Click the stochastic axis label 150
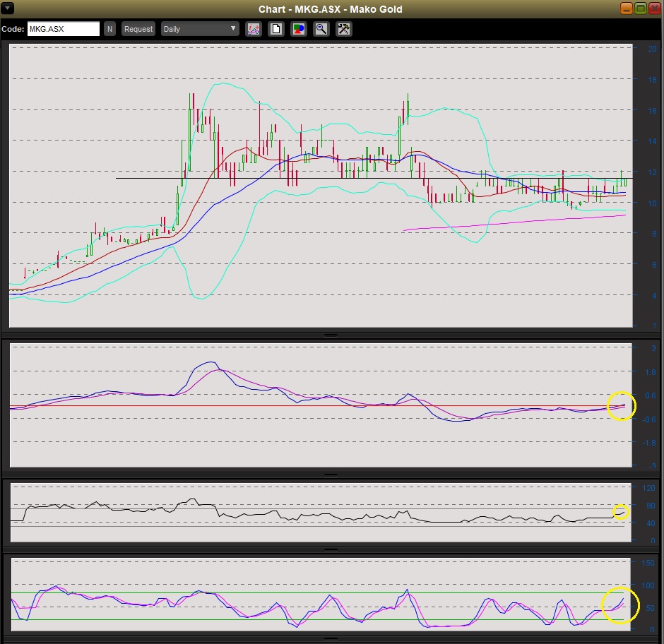The height and width of the screenshot is (644, 664). (x=648, y=563)
